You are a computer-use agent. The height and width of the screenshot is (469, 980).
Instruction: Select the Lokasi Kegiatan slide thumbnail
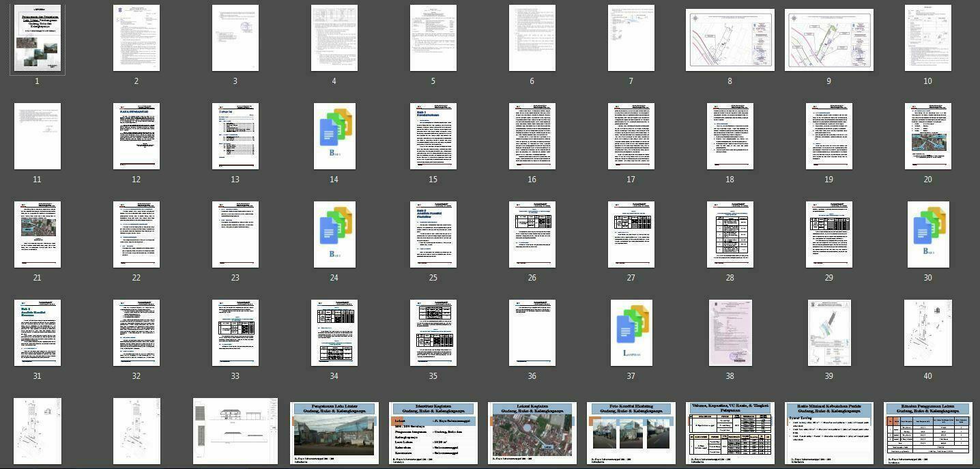(532, 433)
